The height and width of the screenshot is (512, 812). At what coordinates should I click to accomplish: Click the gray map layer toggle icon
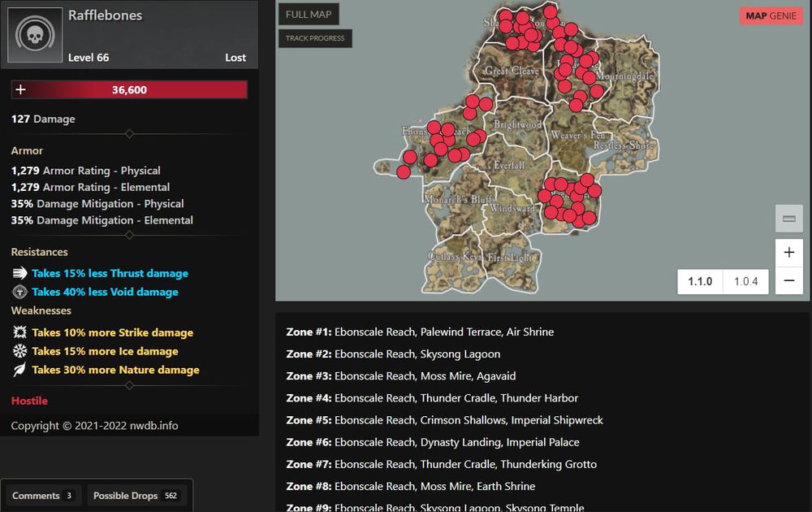point(788,218)
